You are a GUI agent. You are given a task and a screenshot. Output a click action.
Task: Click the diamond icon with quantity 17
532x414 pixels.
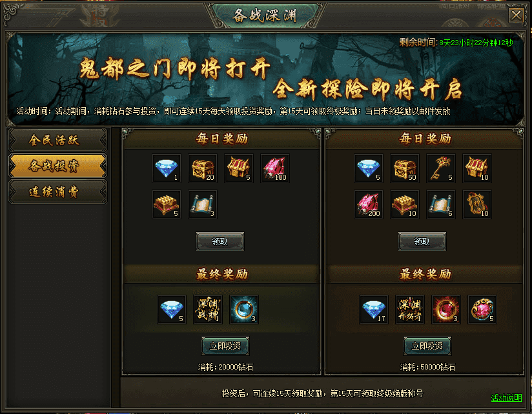(374, 310)
